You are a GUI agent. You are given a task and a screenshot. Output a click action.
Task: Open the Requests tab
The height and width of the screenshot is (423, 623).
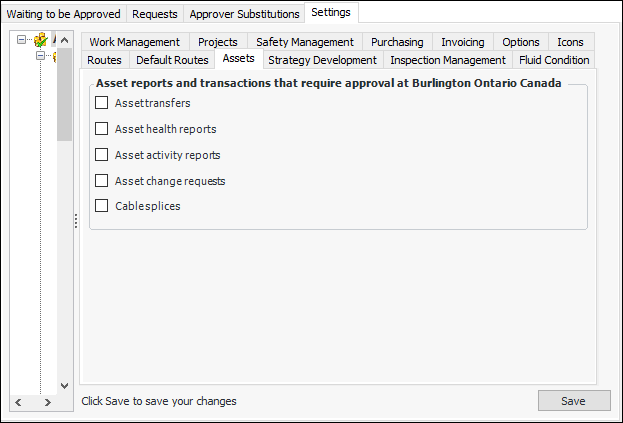coord(155,14)
